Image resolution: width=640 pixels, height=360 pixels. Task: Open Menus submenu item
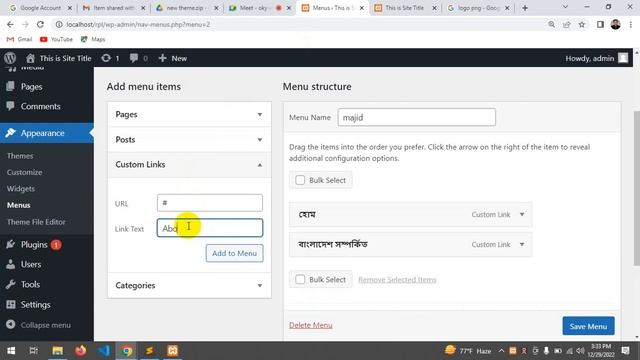tap(18, 205)
